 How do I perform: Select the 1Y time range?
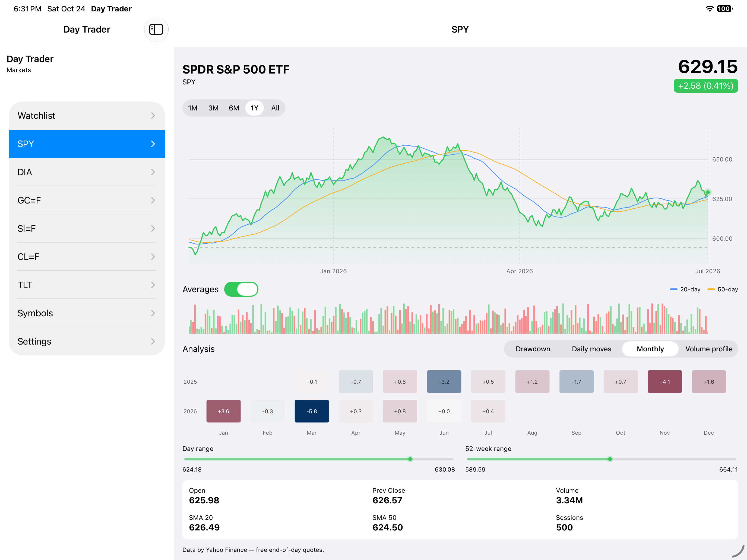(254, 108)
